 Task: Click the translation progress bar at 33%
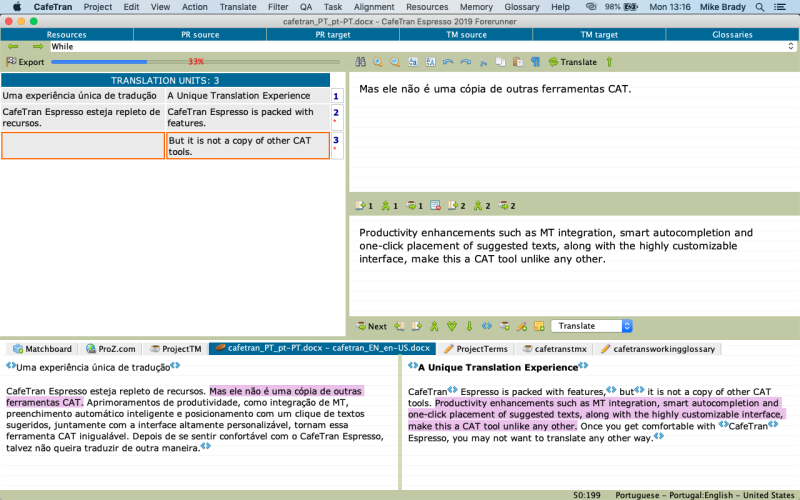pos(196,62)
